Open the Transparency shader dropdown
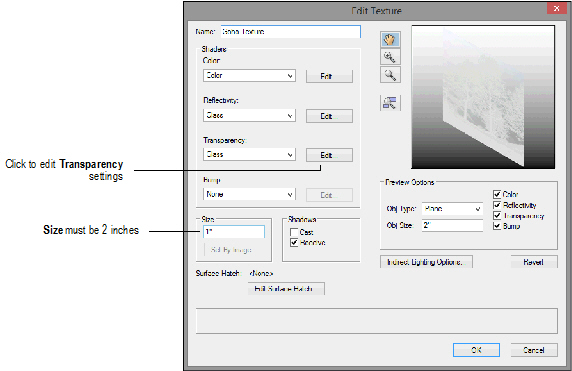The width and height of the screenshot is (572, 371). point(249,154)
